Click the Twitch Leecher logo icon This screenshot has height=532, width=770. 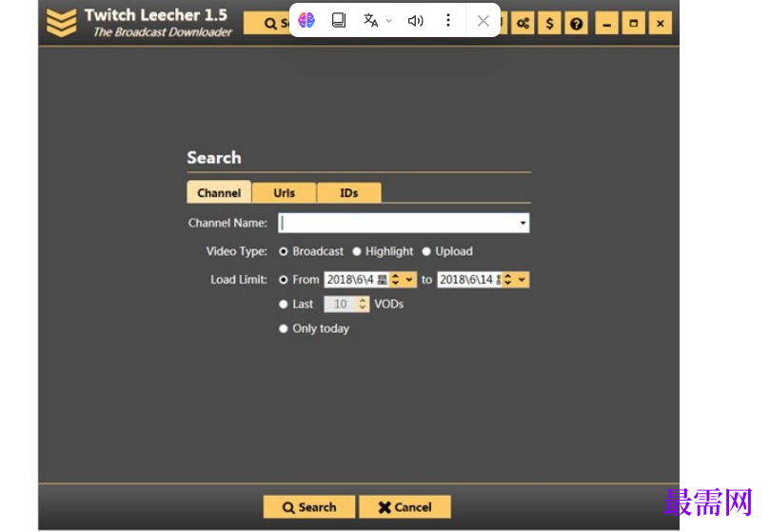click(x=61, y=23)
